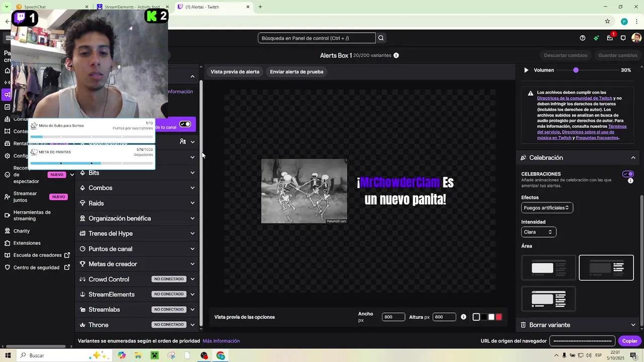Open the Efectos Fuegos artificiales dropdown

pos(547,208)
